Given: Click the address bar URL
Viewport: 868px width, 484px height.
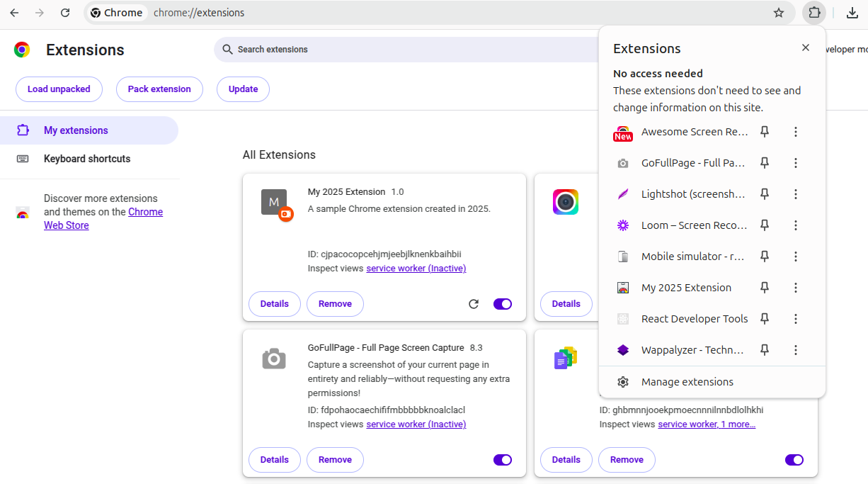Looking at the screenshot, I should (x=199, y=13).
